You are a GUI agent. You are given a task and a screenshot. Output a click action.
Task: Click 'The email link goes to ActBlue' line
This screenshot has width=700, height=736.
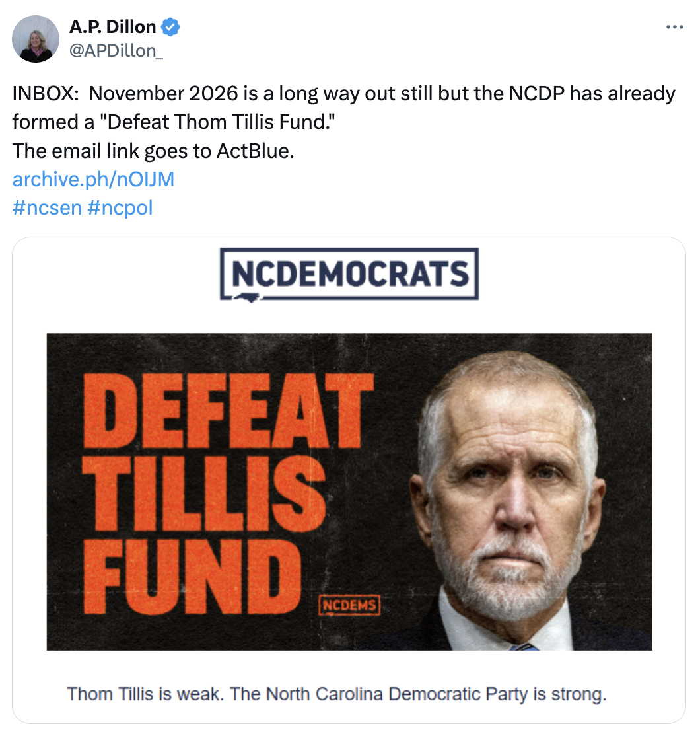click(x=153, y=151)
